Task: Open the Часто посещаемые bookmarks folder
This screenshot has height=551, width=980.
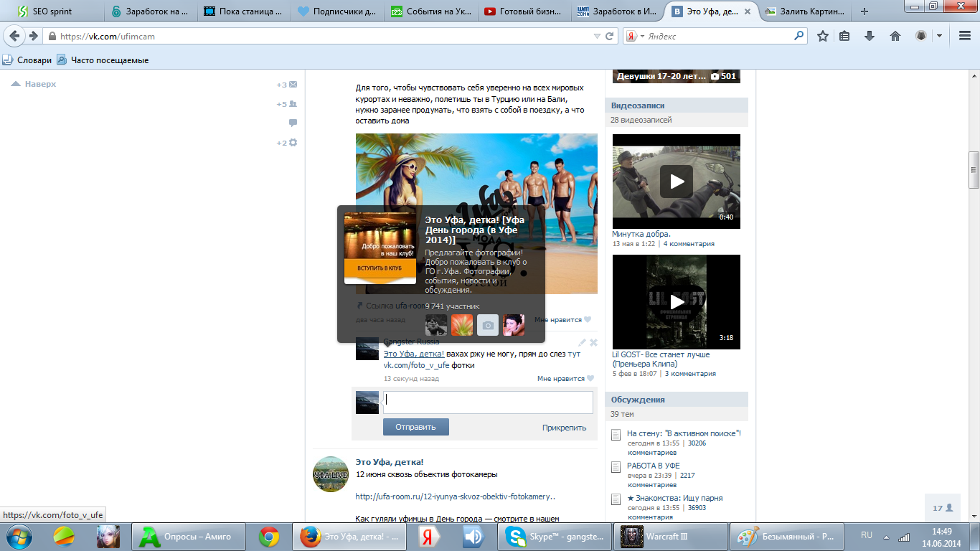Action: (103, 60)
